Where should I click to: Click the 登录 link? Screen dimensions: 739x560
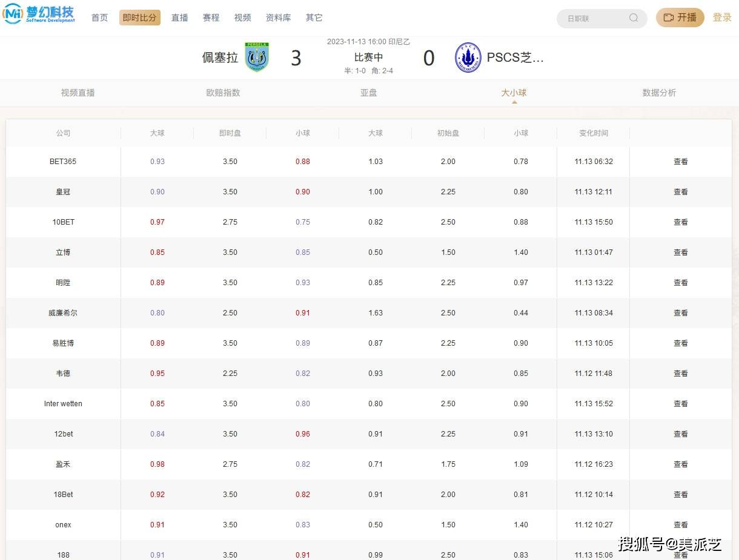pos(722,18)
